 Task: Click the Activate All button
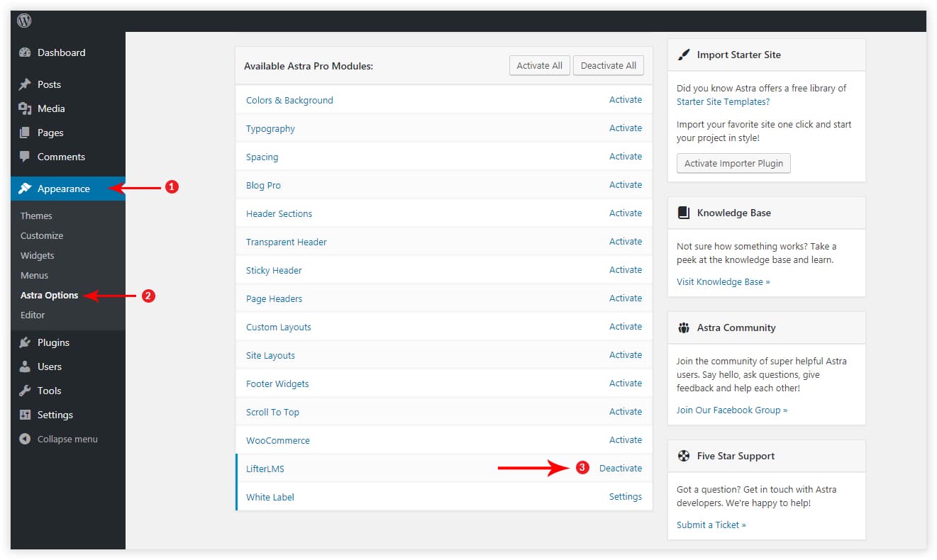click(x=540, y=65)
